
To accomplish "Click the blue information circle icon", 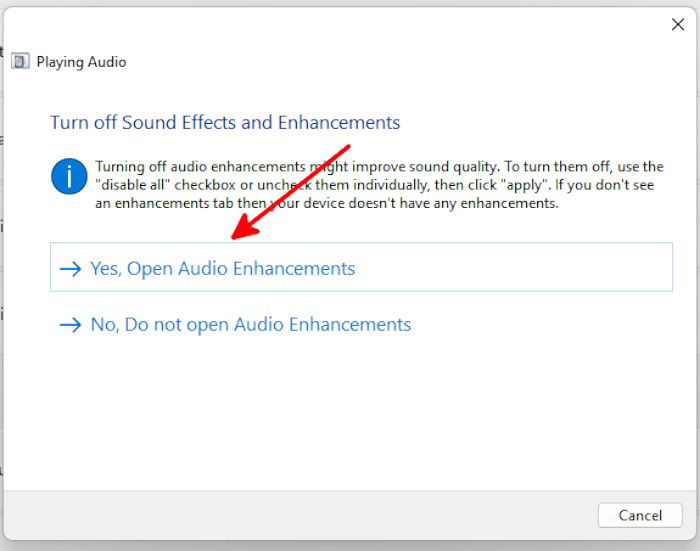I will click(69, 176).
